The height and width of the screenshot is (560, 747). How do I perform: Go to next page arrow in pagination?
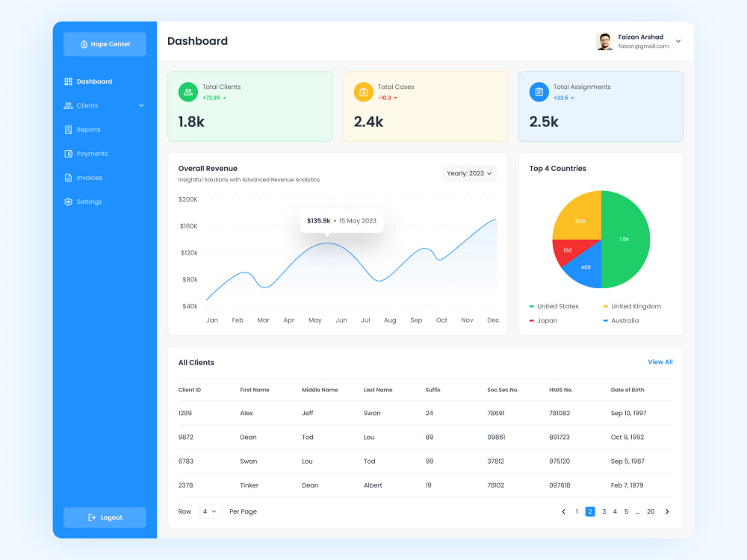(667, 511)
